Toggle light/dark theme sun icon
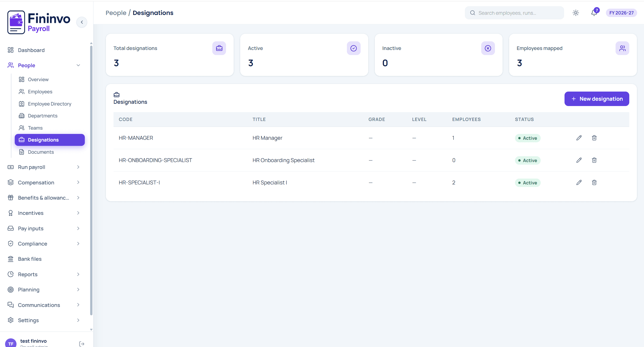 (576, 13)
